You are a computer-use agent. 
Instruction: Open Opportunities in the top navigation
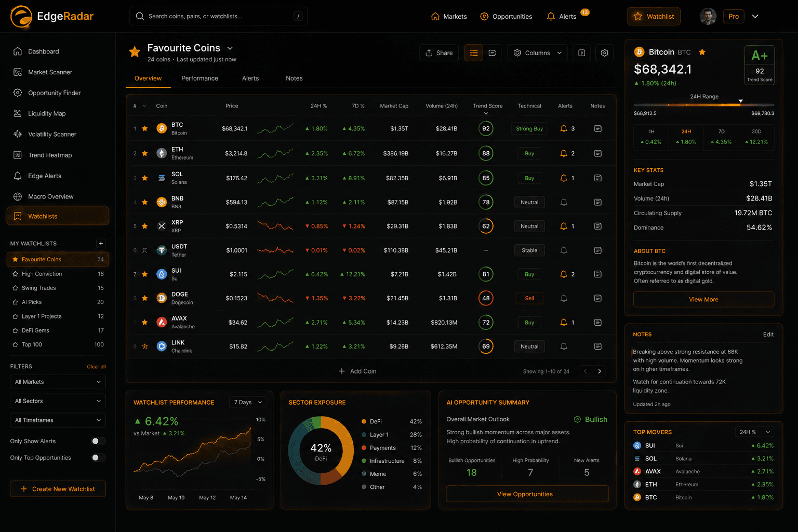(506, 17)
